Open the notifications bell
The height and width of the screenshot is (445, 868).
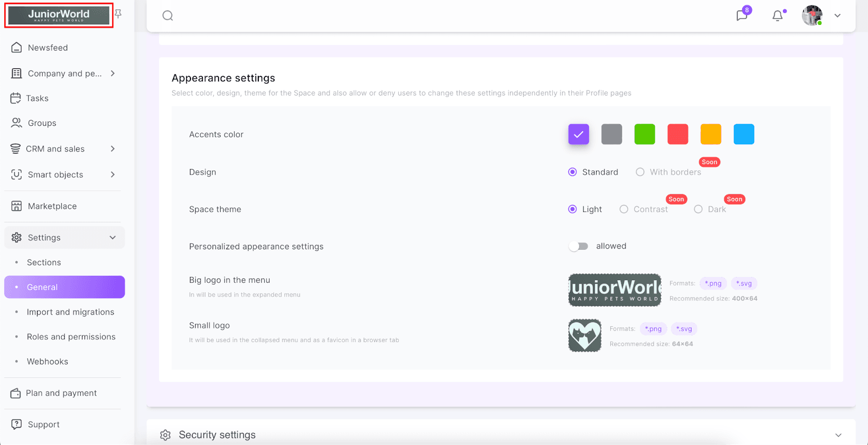point(777,16)
